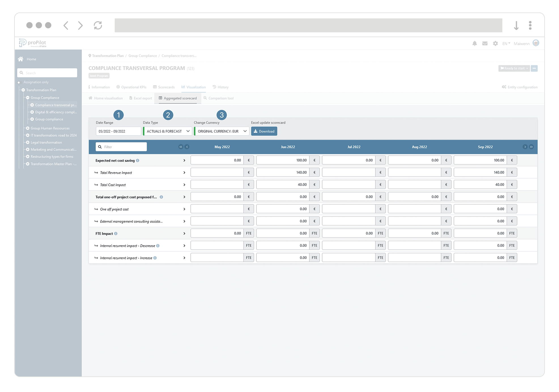Open the Change Currency dropdown
Viewport: 559px width, 392px height.
tap(222, 131)
